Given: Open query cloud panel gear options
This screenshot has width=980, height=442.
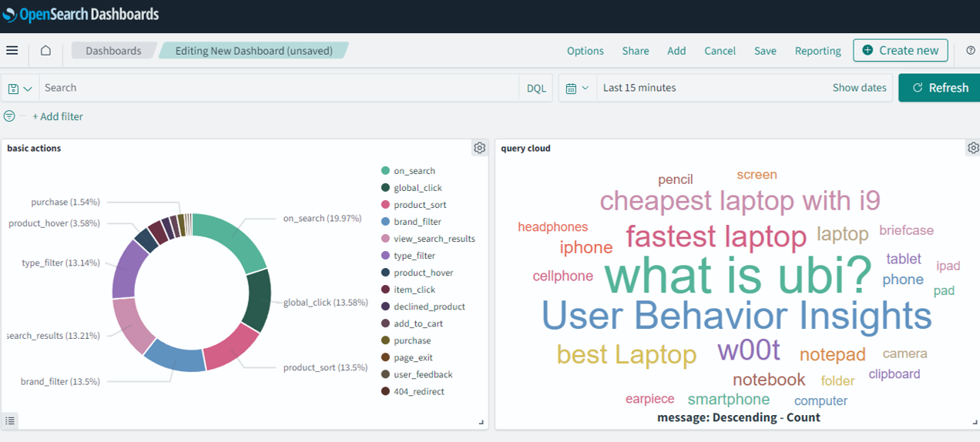Looking at the screenshot, I should point(973,148).
